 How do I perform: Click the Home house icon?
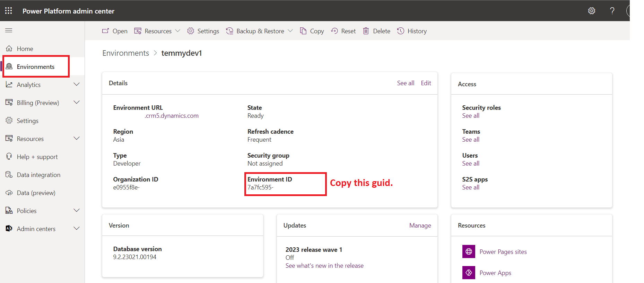pos(9,48)
